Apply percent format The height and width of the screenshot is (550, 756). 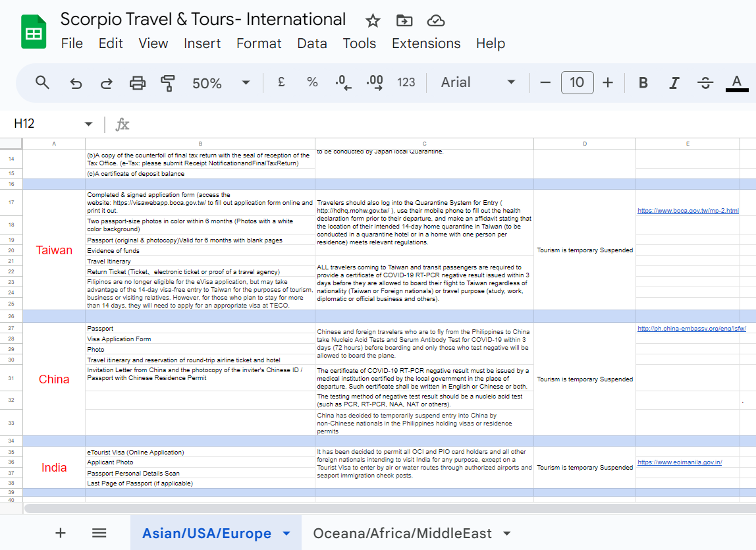312,82
